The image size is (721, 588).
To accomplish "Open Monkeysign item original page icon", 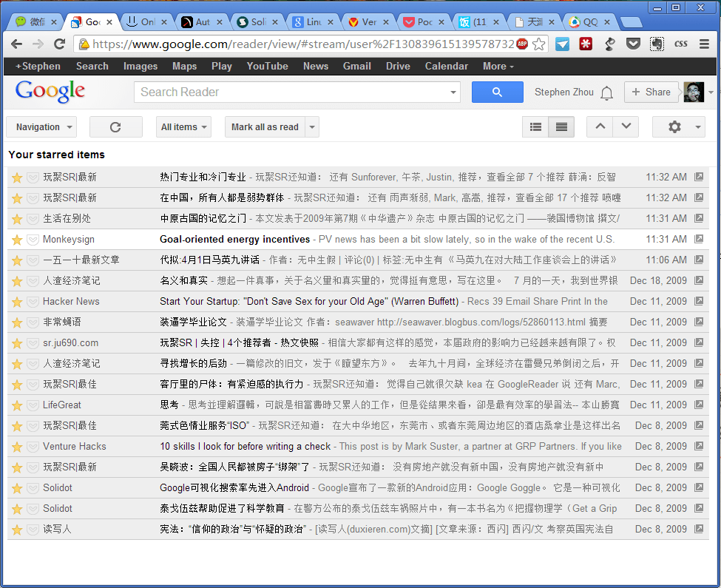I will (x=699, y=239).
